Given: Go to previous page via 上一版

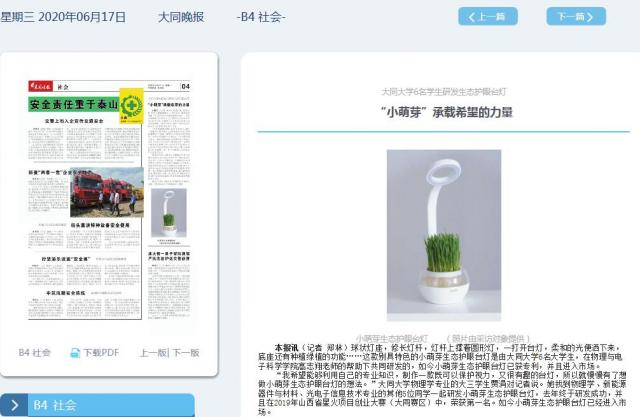Looking at the screenshot, I should coord(153,353).
